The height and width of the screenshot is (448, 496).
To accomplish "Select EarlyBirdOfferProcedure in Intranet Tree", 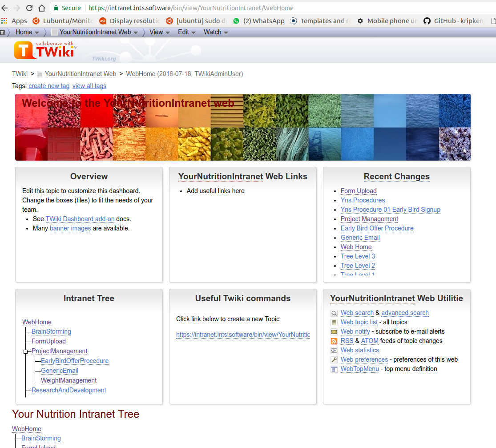I will coord(75,361).
